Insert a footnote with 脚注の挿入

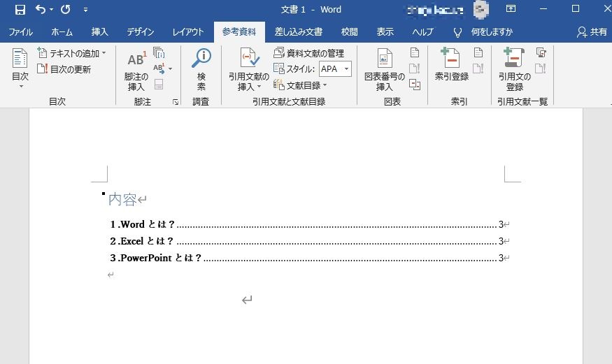pos(136,71)
